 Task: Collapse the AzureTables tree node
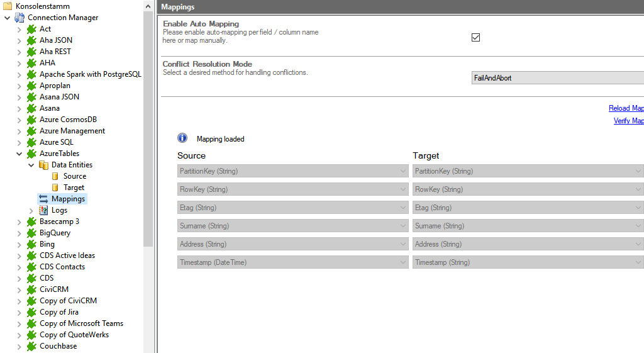pyautogui.click(x=19, y=154)
